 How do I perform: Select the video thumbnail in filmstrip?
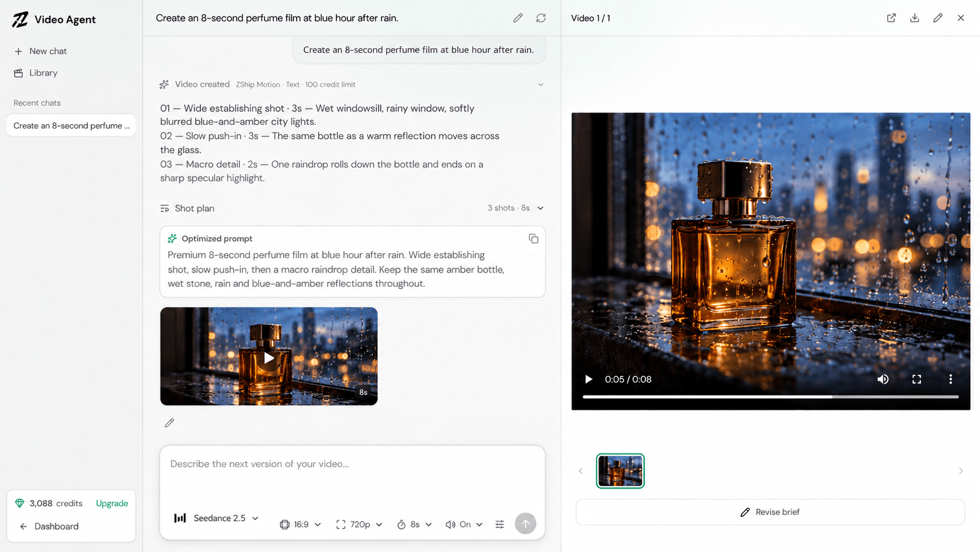[x=620, y=471]
